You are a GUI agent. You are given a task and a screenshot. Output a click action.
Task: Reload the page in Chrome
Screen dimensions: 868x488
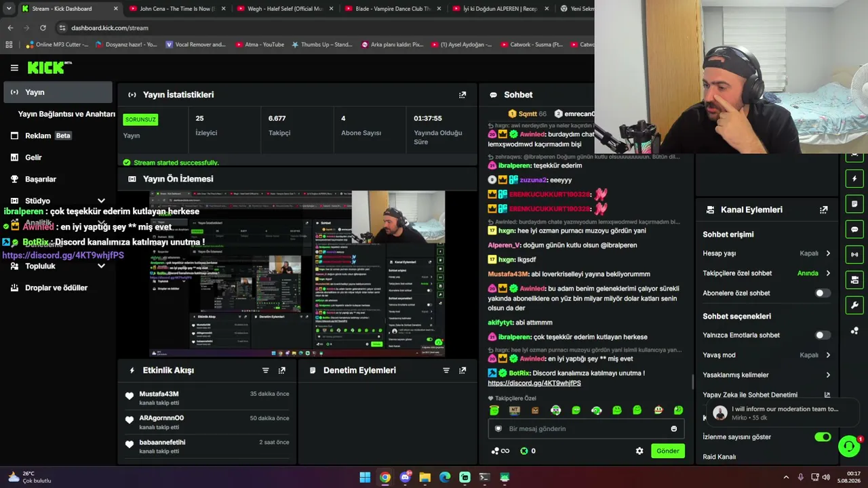click(x=43, y=28)
